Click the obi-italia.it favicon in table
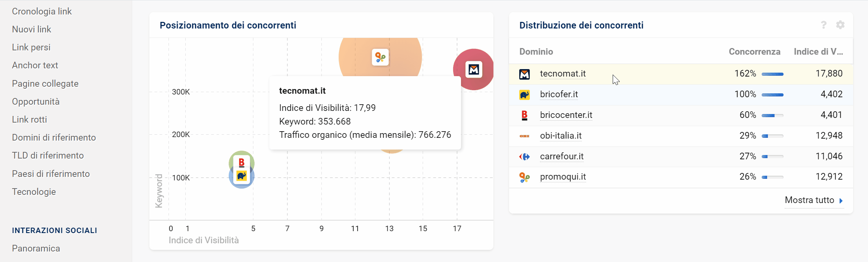The width and height of the screenshot is (868, 262). coord(524,136)
